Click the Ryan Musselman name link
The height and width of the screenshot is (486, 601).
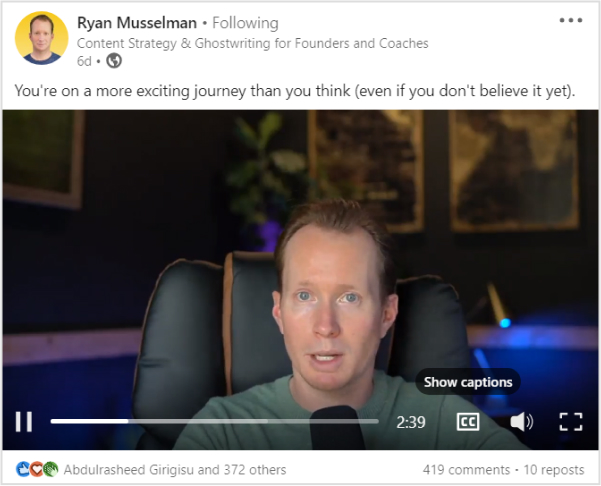click(137, 23)
